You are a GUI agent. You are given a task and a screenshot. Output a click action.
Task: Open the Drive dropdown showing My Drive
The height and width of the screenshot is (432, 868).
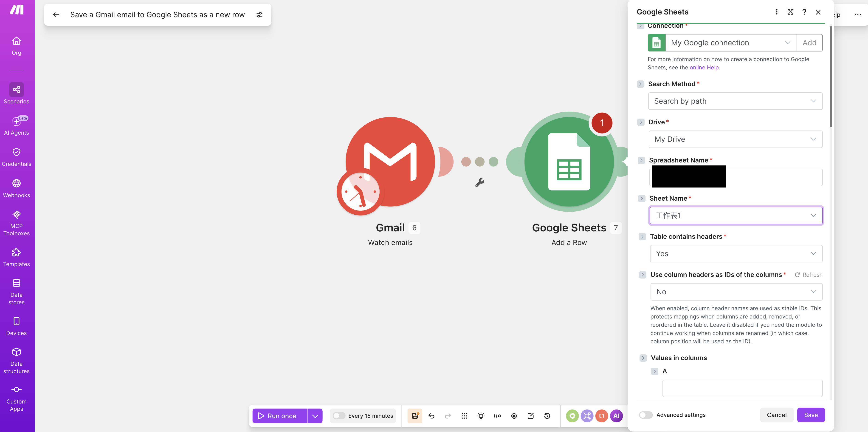pyautogui.click(x=736, y=139)
